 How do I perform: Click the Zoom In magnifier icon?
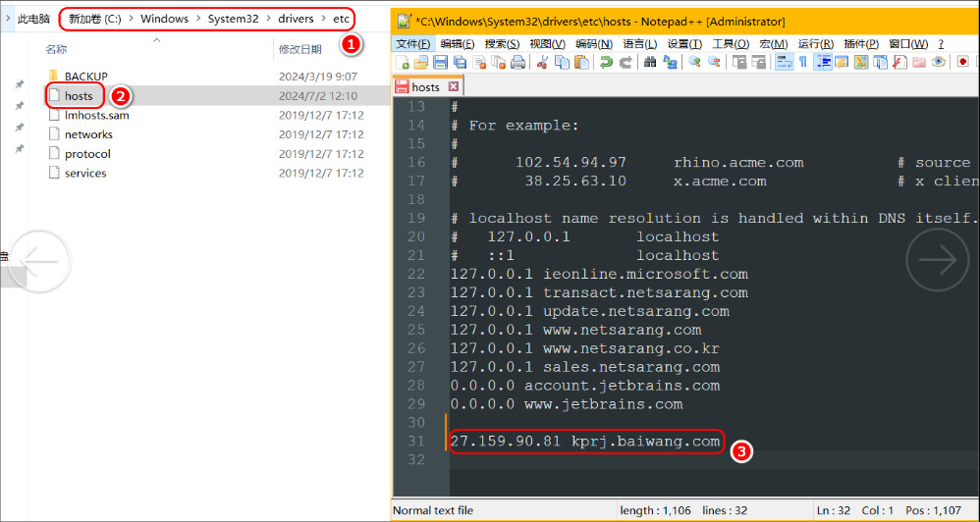coord(694,62)
